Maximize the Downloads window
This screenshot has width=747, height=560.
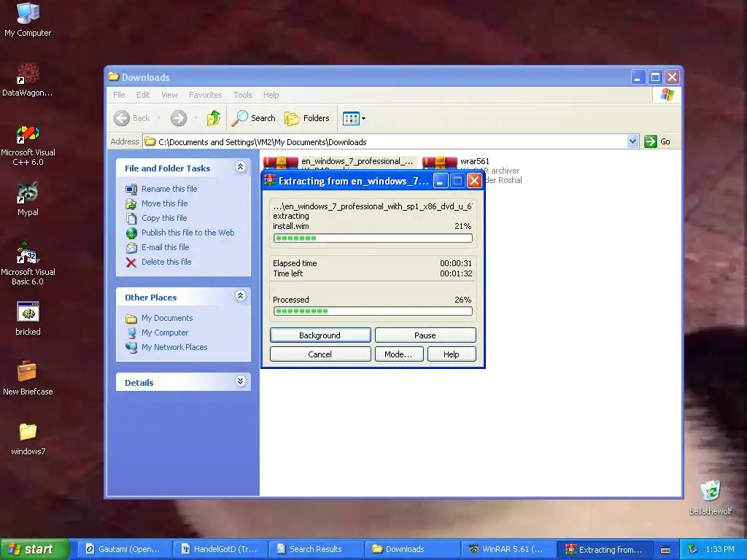click(656, 77)
